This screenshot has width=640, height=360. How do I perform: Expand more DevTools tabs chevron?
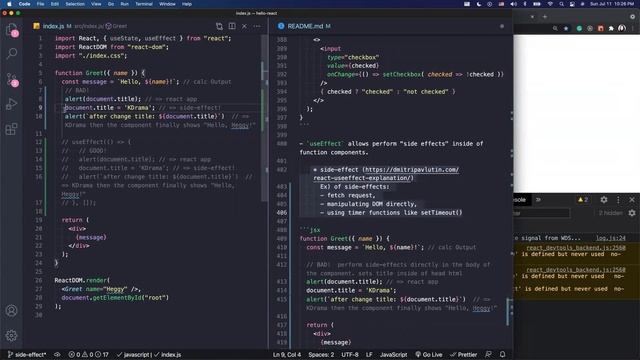[x=538, y=200]
